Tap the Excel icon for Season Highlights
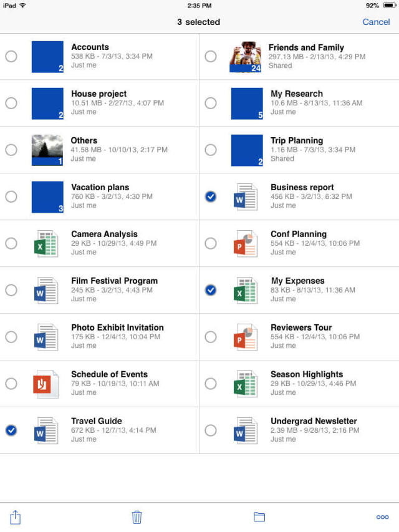This screenshot has width=399, height=532. point(246,384)
